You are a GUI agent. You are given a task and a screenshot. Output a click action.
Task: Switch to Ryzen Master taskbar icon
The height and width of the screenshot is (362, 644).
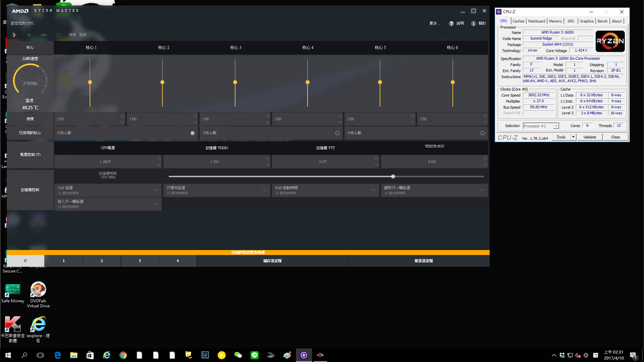[320, 355]
